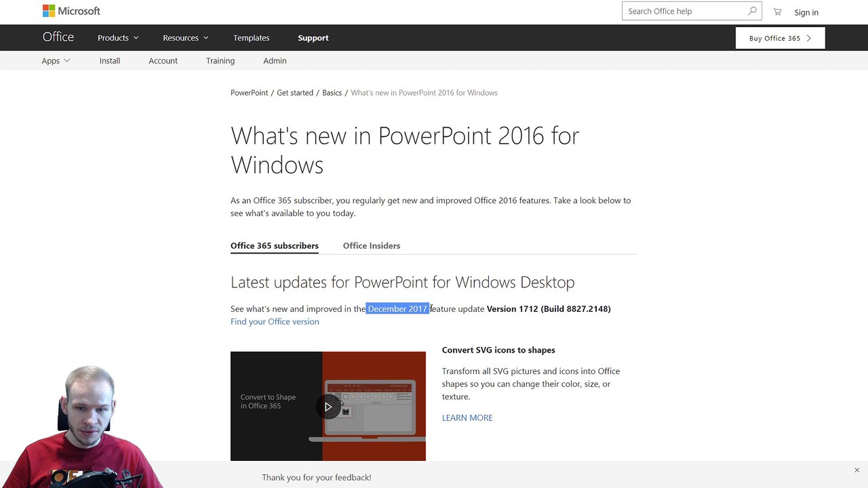Open the Templates menu item
Viewport: 868px width, 488px height.
pos(252,38)
